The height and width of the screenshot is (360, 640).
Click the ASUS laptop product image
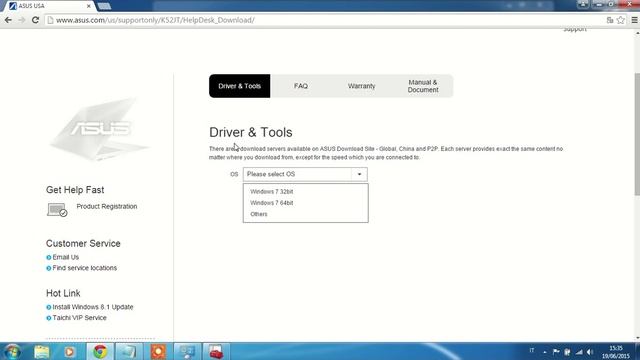100,129
